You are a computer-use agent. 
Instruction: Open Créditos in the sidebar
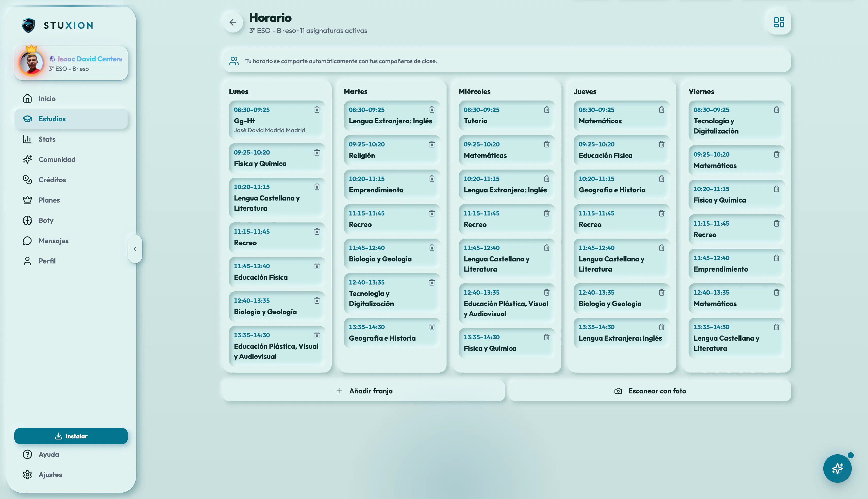(71, 180)
